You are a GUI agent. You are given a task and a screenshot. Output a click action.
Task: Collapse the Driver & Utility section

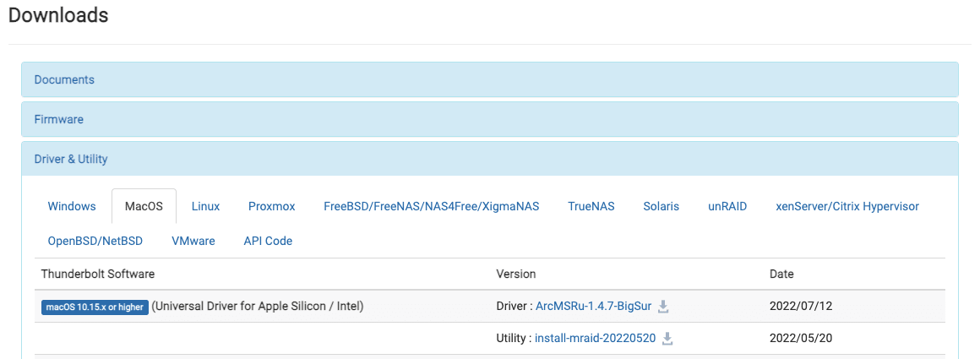click(x=71, y=159)
